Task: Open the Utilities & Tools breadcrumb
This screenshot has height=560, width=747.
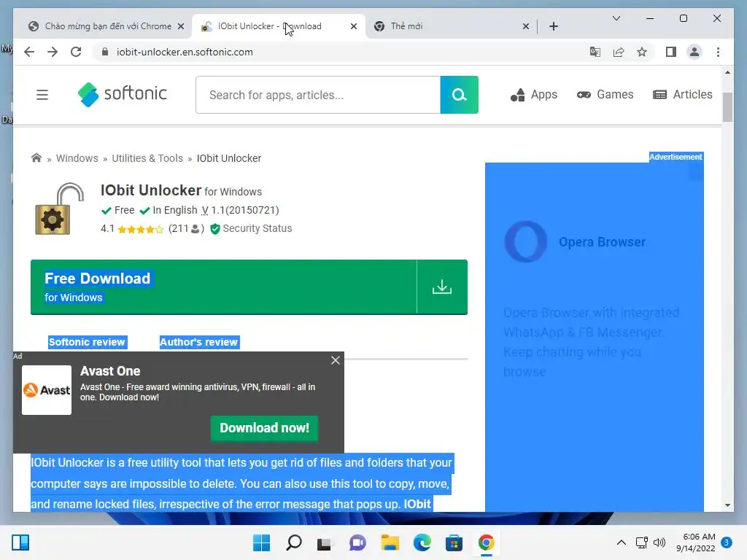Action: tap(147, 158)
